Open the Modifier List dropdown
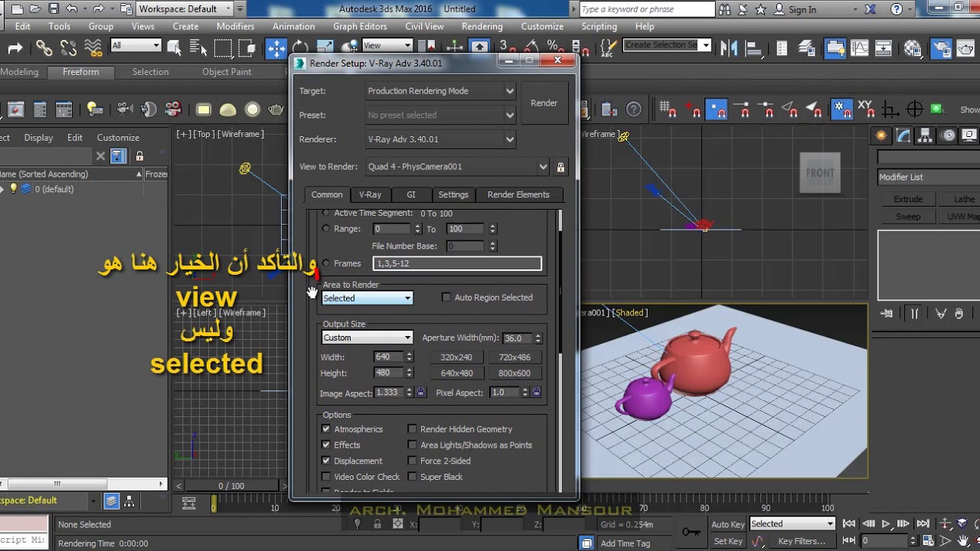 pos(929,178)
